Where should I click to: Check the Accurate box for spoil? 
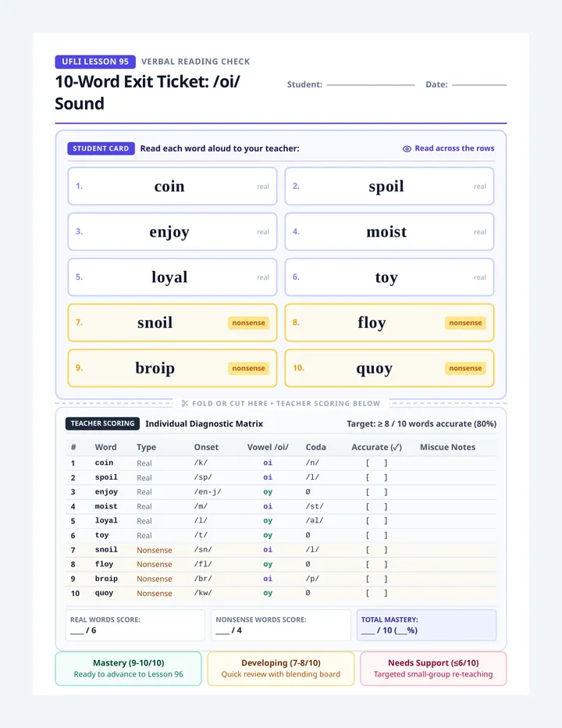coord(376,477)
